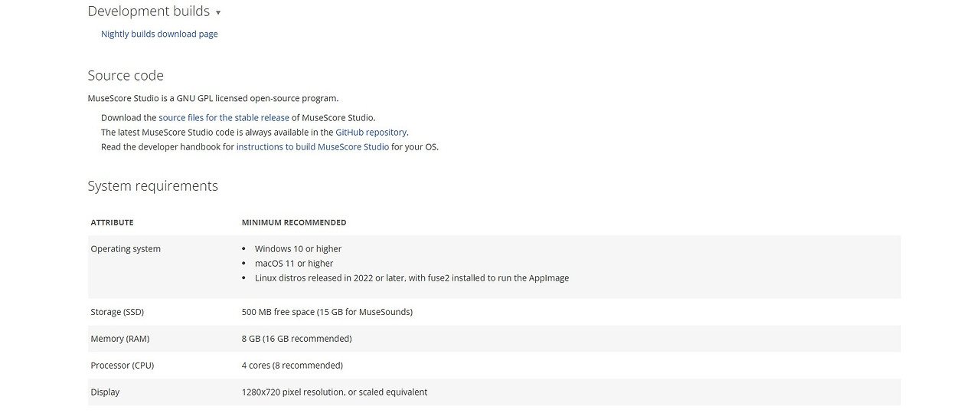This screenshot has height=420, width=980.
Task: Select the Storage (SSD) row label
Action: [x=117, y=312]
